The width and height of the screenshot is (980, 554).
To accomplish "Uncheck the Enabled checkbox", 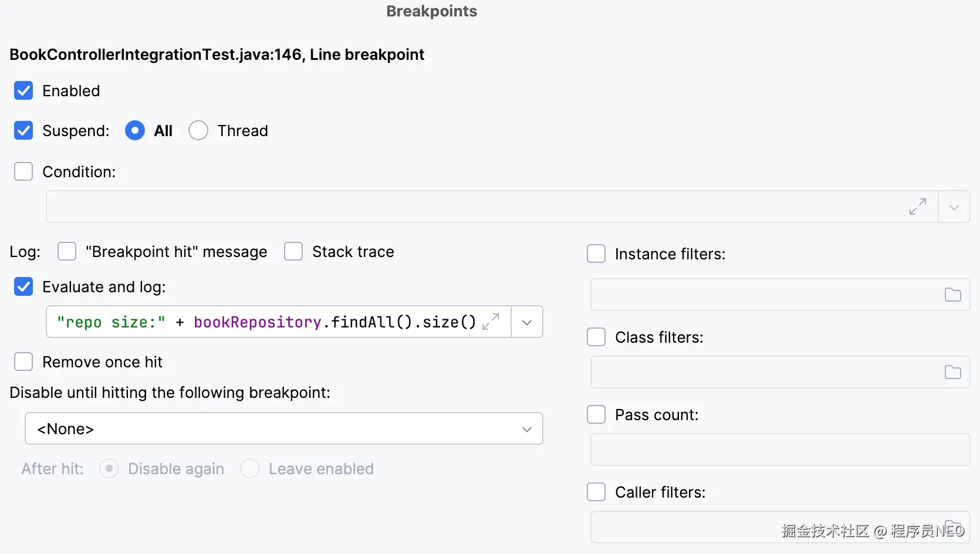I will click(x=23, y=91).
